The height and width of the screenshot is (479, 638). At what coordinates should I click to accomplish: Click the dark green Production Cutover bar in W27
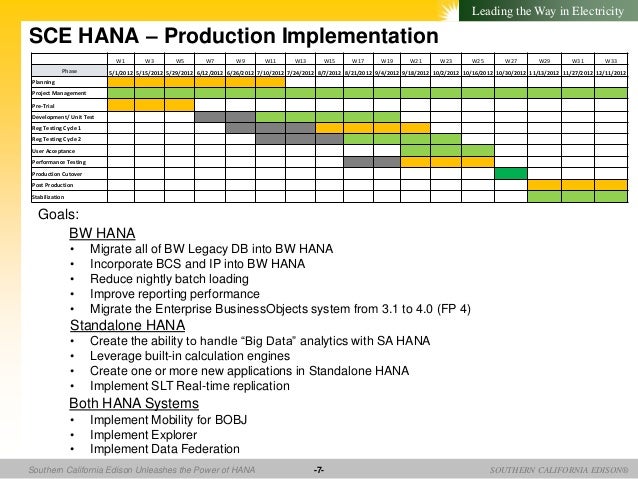[511, 174]
